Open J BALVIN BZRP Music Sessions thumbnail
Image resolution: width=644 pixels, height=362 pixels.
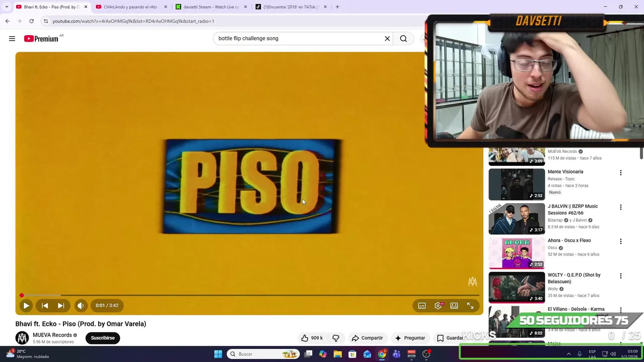(x=517, y=218)
